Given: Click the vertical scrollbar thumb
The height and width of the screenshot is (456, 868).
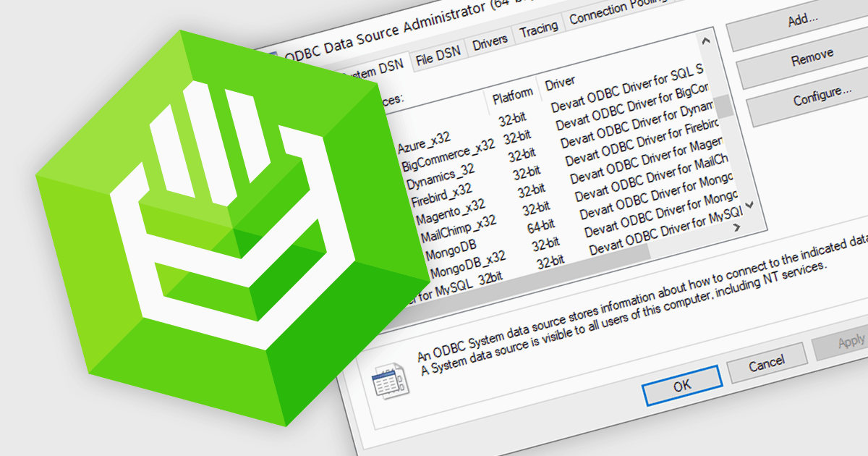Looking at the screenshot, I should pyautogui.click(x=725, y=107).
